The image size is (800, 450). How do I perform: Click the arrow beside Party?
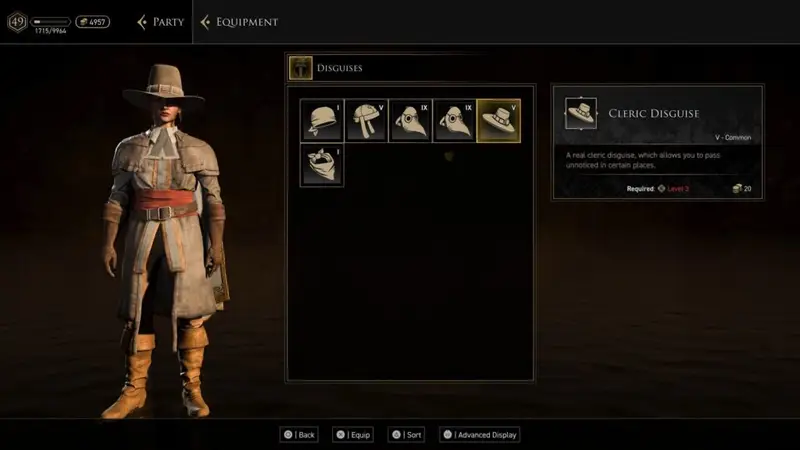point(142,22)
